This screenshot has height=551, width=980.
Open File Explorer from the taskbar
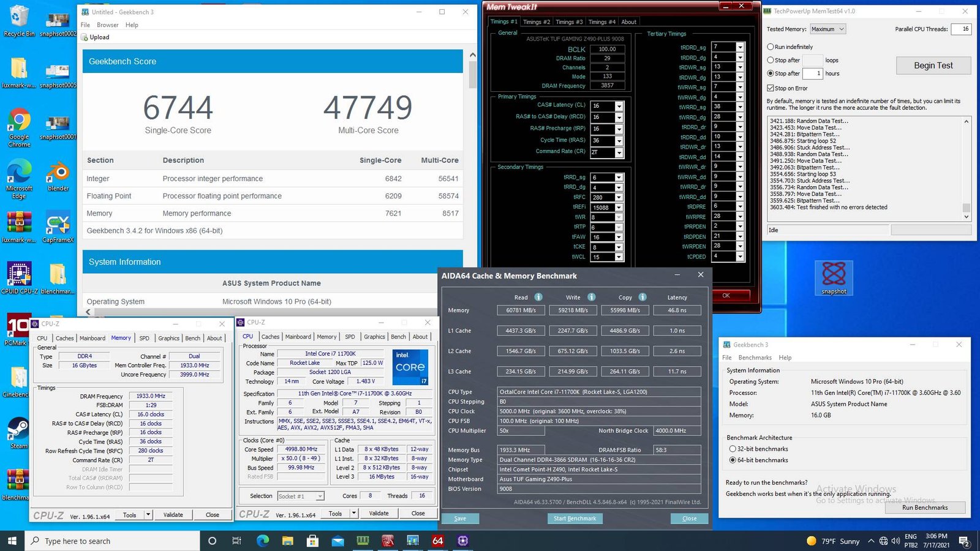[288, 541]
